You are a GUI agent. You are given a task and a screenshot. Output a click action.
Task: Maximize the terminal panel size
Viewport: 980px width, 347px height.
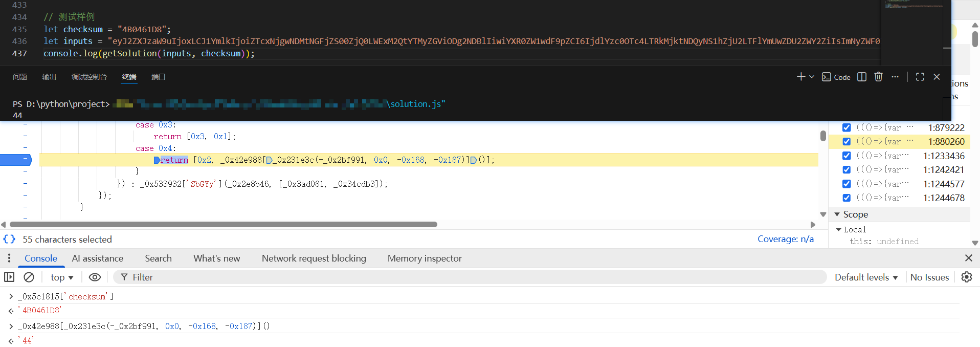tap(920, 77)
